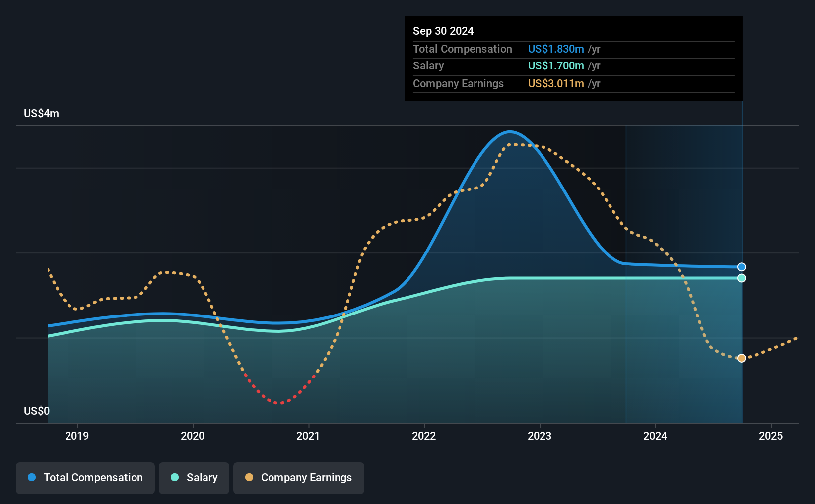Toggle the Company Earnings legend button
The image size is (815, 504).
tap(299, 478)
